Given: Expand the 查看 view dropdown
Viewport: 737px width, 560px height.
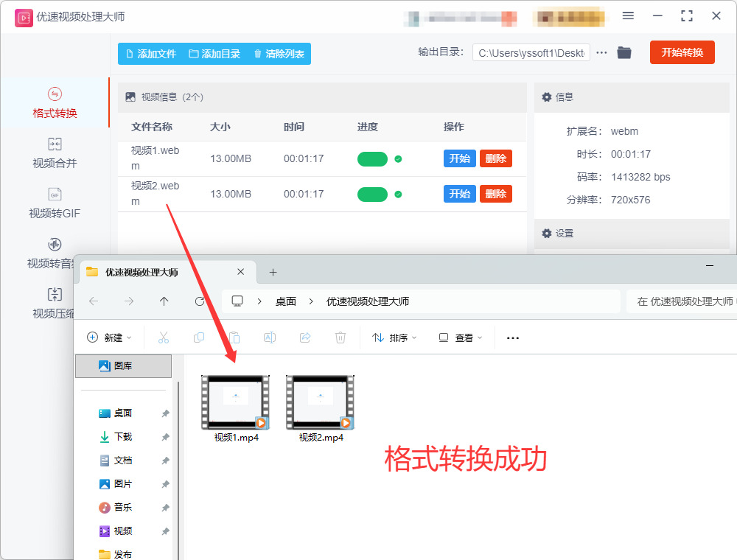Looking at the screenshot, I should point(460,337).
